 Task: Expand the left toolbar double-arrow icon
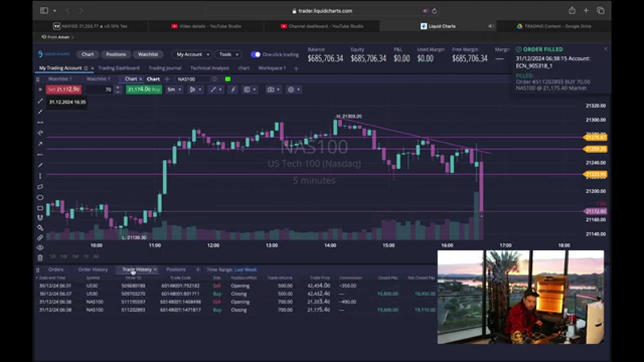coord(40,89)
